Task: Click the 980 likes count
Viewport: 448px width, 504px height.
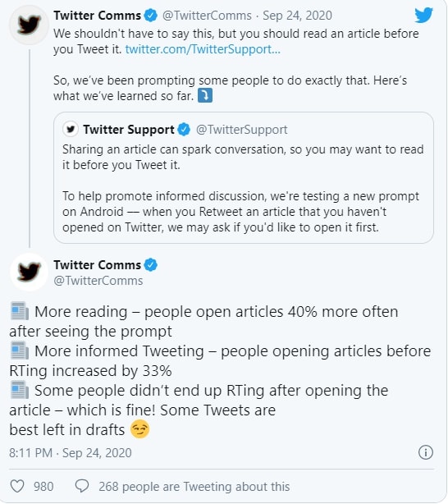Action: (43, 486)
